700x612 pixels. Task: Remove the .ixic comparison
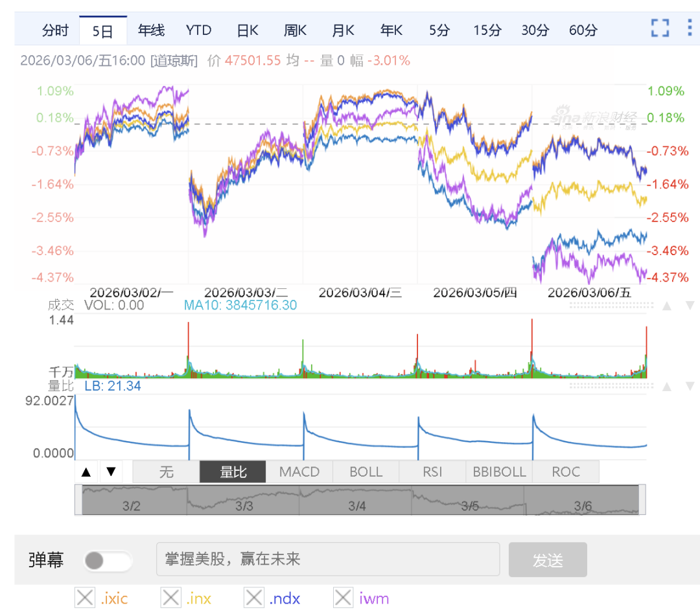click(85, 598)
